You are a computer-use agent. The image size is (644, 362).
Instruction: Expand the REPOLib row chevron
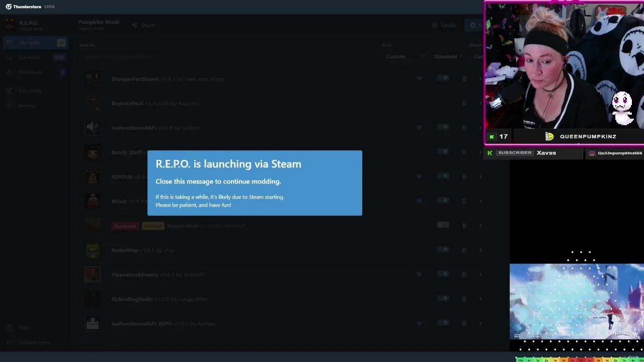click(x=480, y=176)
